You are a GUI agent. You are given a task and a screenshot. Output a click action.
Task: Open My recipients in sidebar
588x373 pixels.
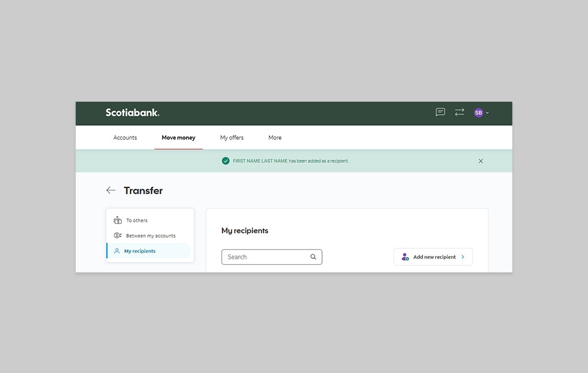(x=149, y=251)
